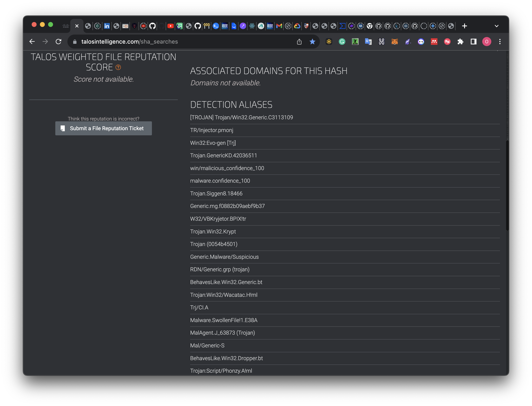Open the Grammarly extension
Screen dimensions: 532x406
(x=342, y=42)
